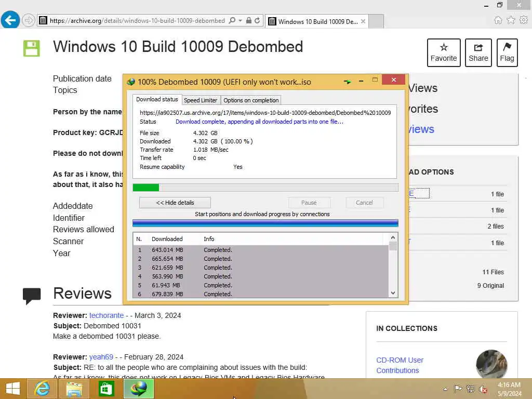
Task: Click the Pause button in download dialog
Action: 309,203
